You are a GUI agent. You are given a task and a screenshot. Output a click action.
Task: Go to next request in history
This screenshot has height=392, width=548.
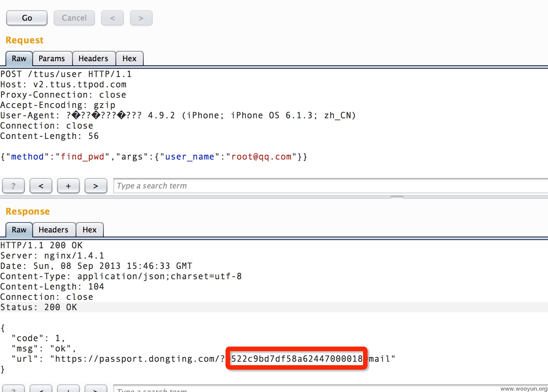point(141,18)
